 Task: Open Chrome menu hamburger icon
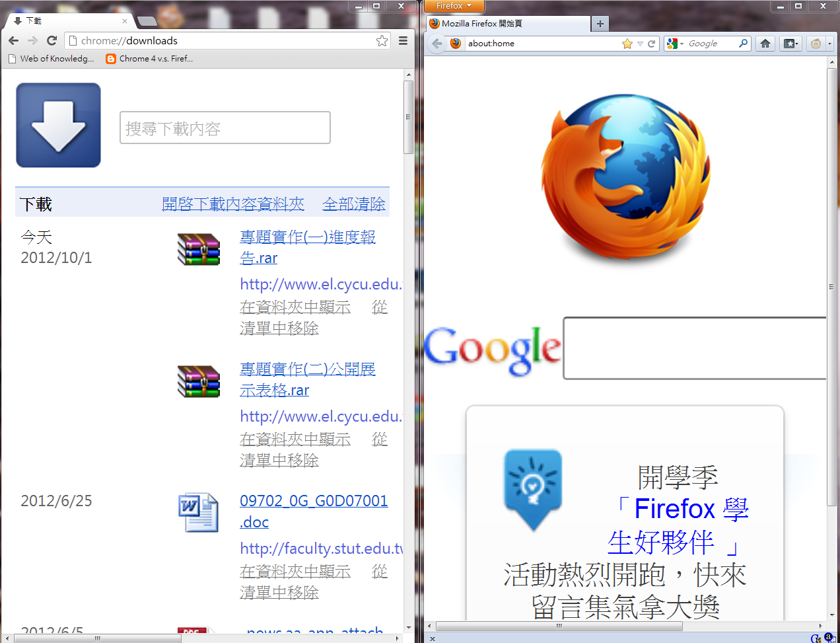tap(403, 41)
